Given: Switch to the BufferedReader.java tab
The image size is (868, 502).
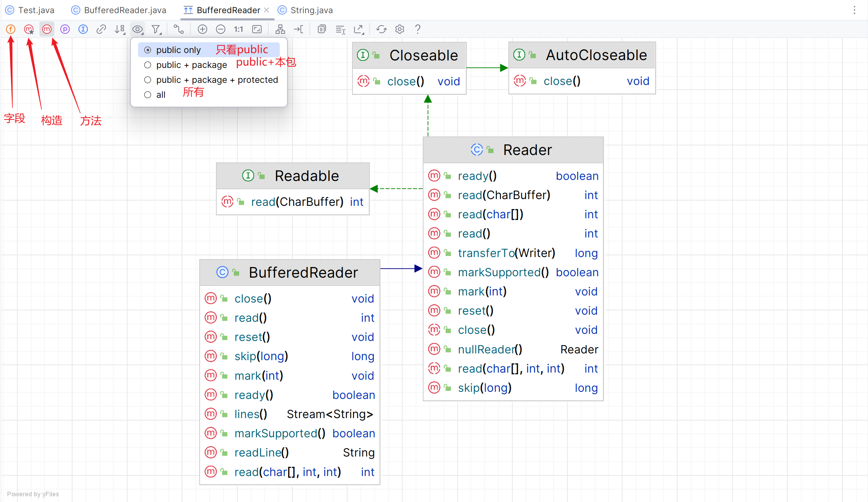Looking at the screenshot, I should [119, 10].
